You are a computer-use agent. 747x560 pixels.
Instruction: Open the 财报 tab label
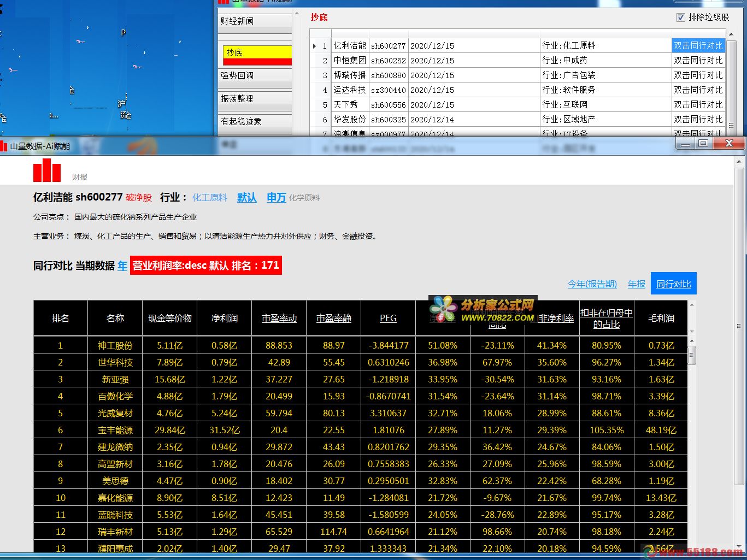pyautogui.click(x=80, y=177)
